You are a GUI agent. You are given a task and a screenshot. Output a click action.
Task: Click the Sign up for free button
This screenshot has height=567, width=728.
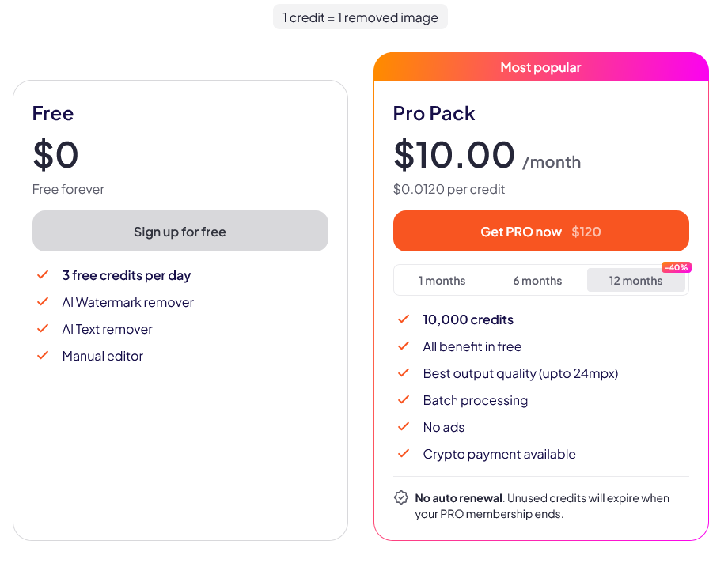(x=180, y=231)
